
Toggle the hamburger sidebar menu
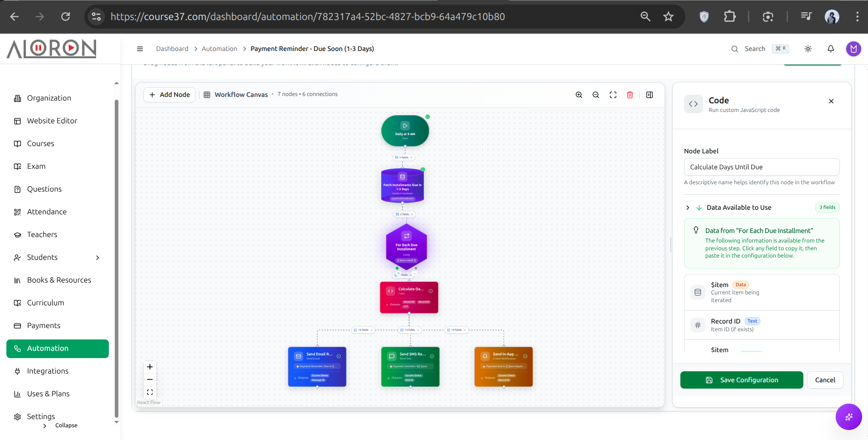[x=140, y=49]
